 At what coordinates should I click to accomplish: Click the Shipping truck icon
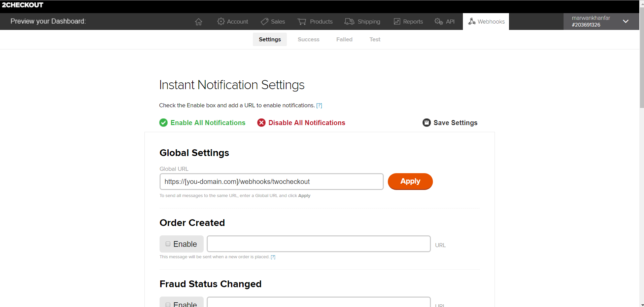(x=349, y=22)
